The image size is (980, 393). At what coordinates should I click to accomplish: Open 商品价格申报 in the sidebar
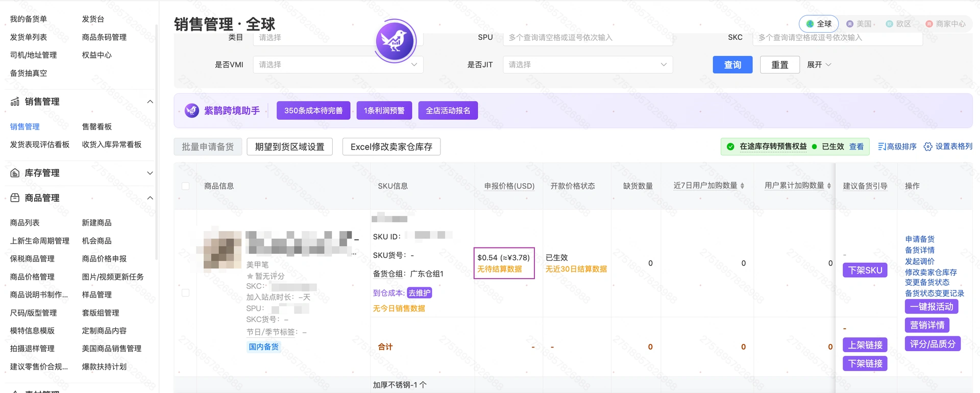104,259
